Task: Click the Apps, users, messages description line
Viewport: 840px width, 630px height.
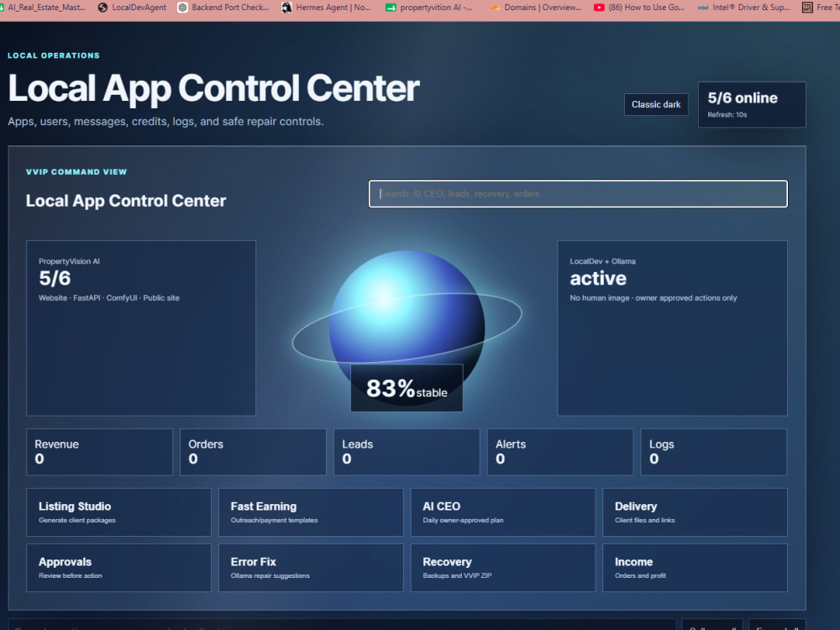Action: [165, 122]
